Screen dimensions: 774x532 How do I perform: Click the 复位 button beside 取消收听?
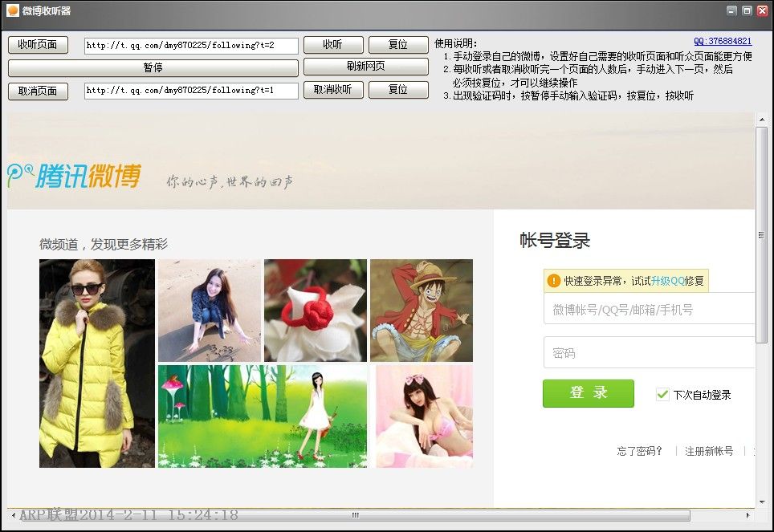[x=398, y=89]
